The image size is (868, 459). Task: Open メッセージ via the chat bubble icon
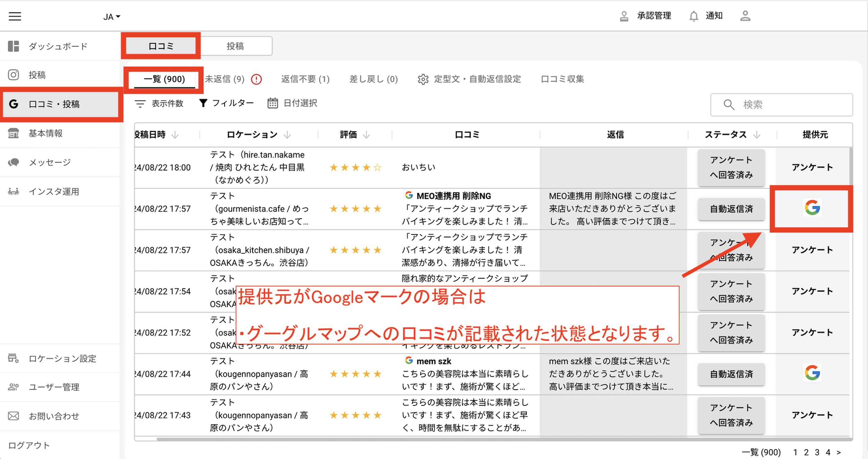(x=13, y=162)
